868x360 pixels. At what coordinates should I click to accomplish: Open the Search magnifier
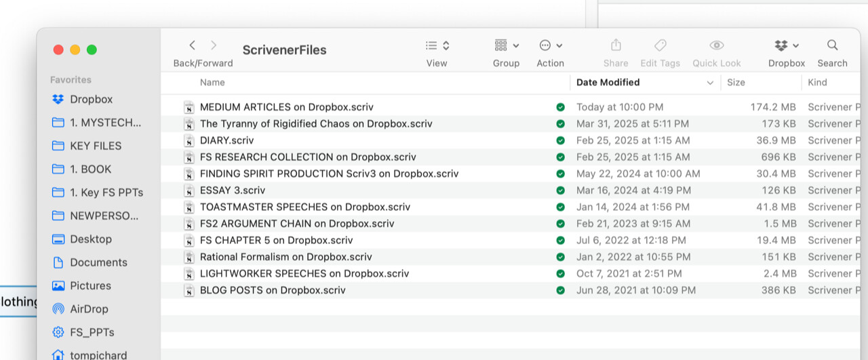click(832, 45)
